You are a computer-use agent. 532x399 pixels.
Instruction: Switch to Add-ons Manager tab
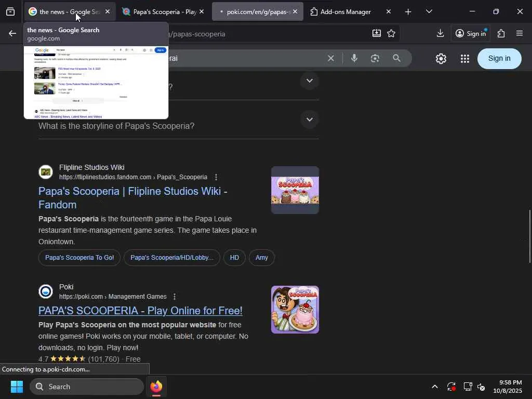pyautogui.click(x=351, y=12)
